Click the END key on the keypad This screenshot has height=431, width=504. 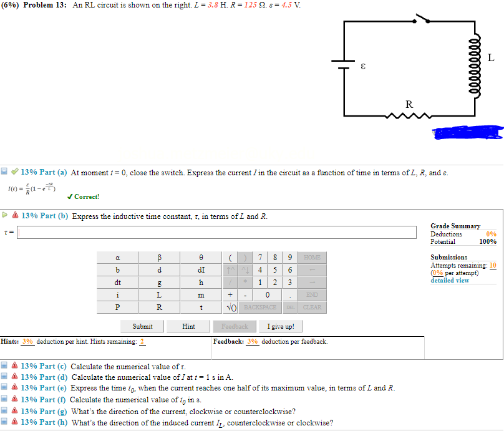(311, 294)
